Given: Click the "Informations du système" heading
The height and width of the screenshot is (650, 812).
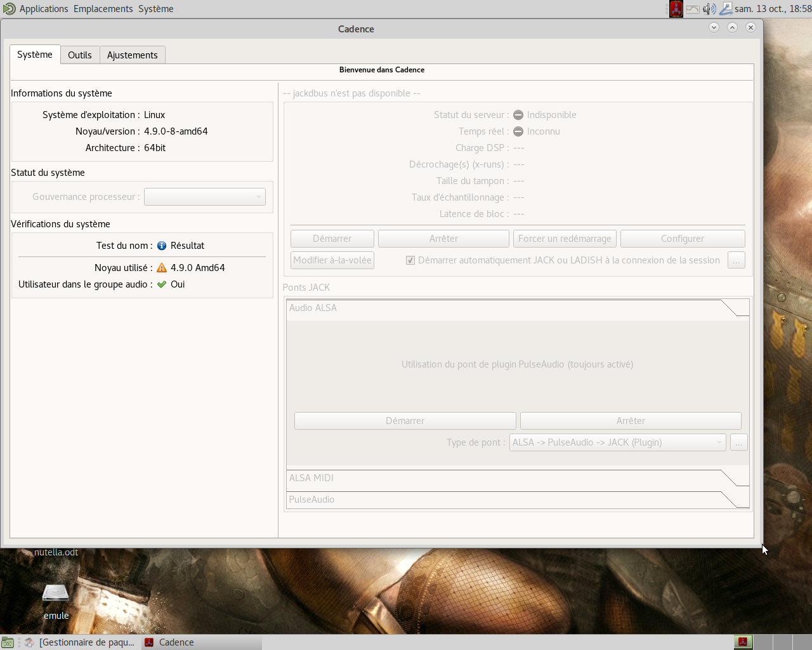Looking at the screenshot, I should pyautogui.click(x=62, y=93).
